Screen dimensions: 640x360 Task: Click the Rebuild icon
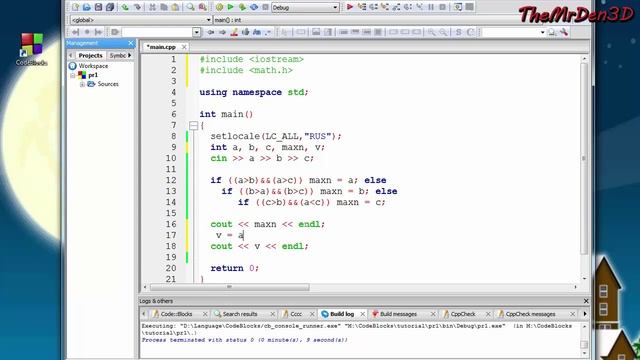pos(254,7)
